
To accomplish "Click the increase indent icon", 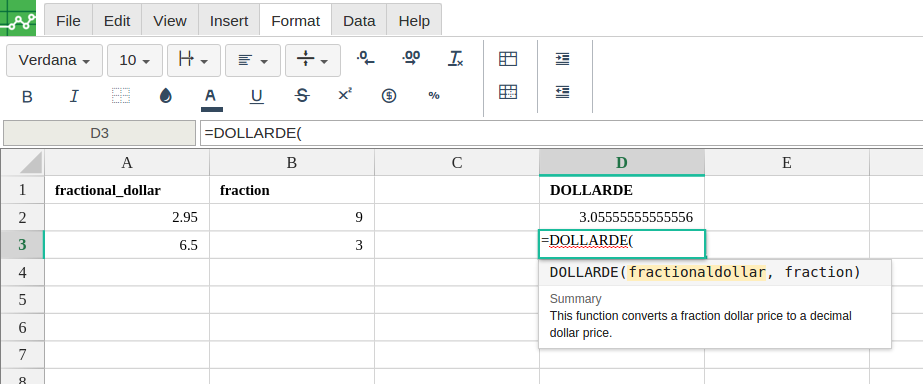I will (x=563, y=59).
